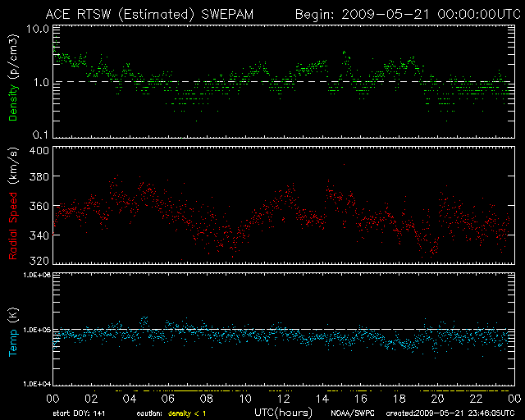
Task: Select the '(K)' temperature unit label
Action: pos(13,315)
